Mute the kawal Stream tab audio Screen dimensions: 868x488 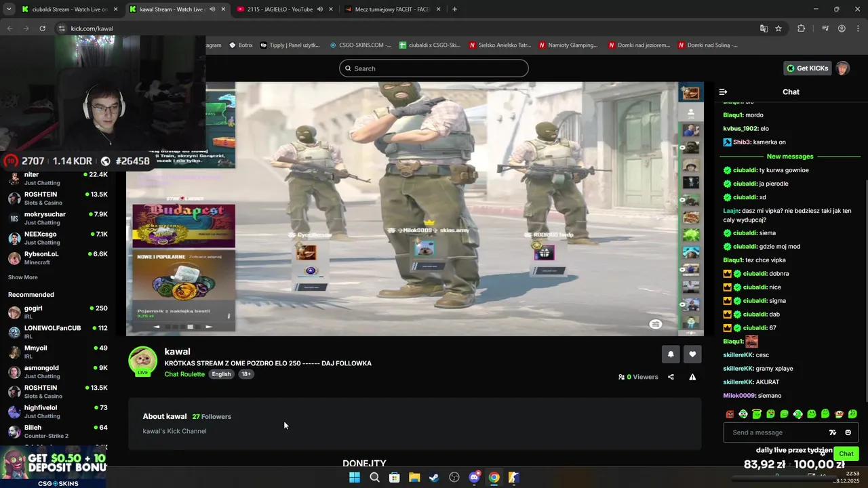point(212,9)
